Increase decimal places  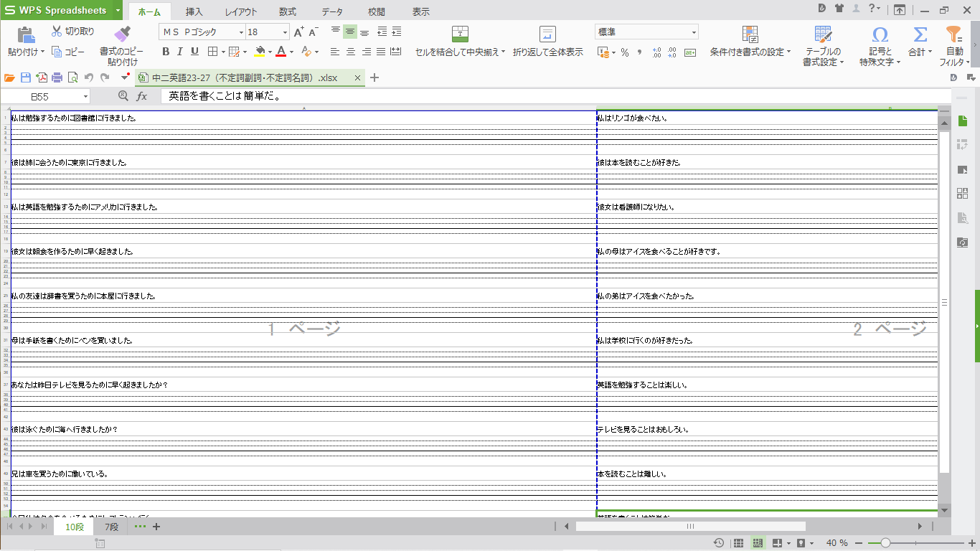click(656, 52)
